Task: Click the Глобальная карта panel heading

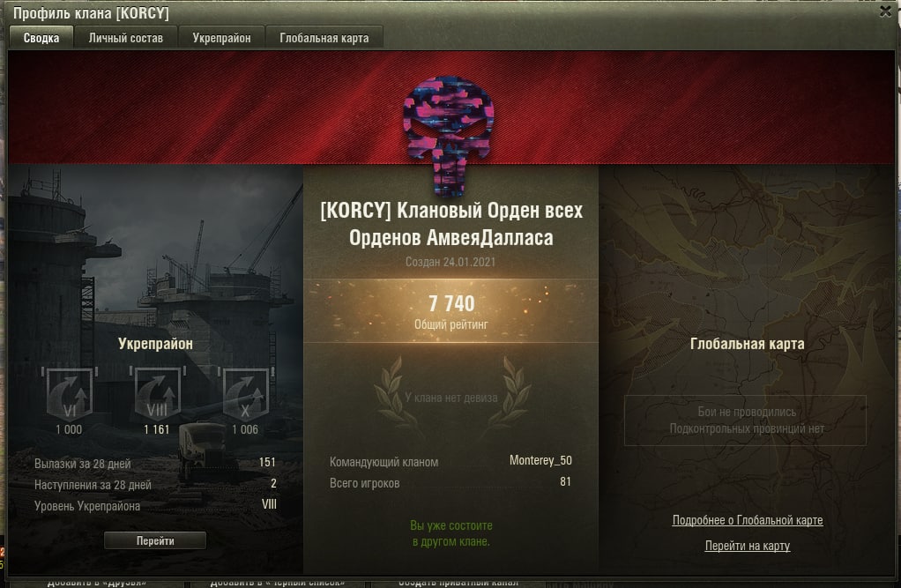Action: pos(747,344)
